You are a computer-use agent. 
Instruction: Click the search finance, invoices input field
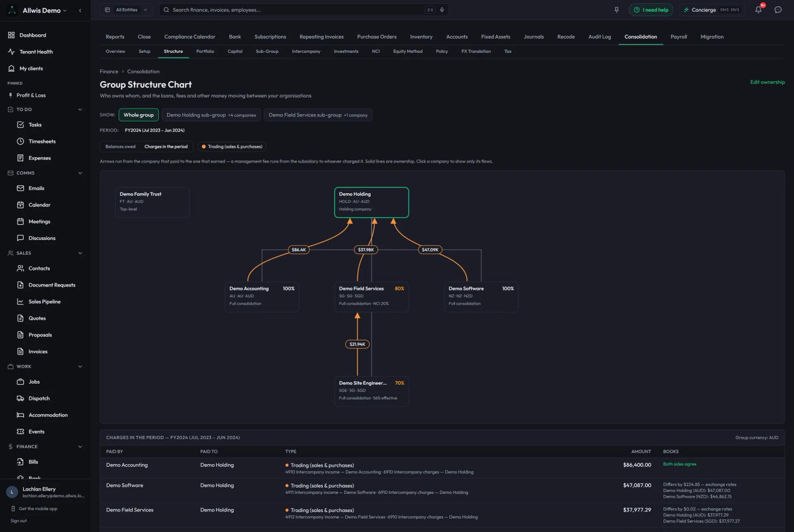pyautogui.click(x=298, y=10)
